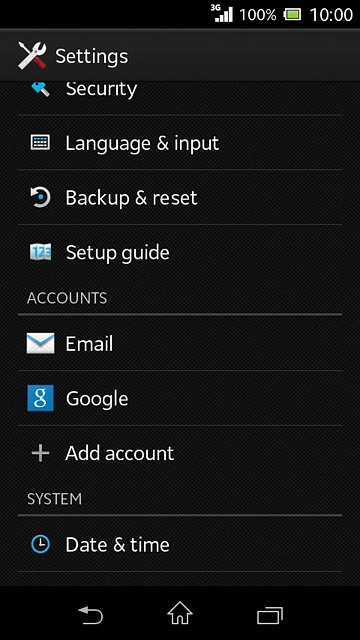Tap the plus icon for Add account
Screen dimensions: 360x640
pos(40,453)
